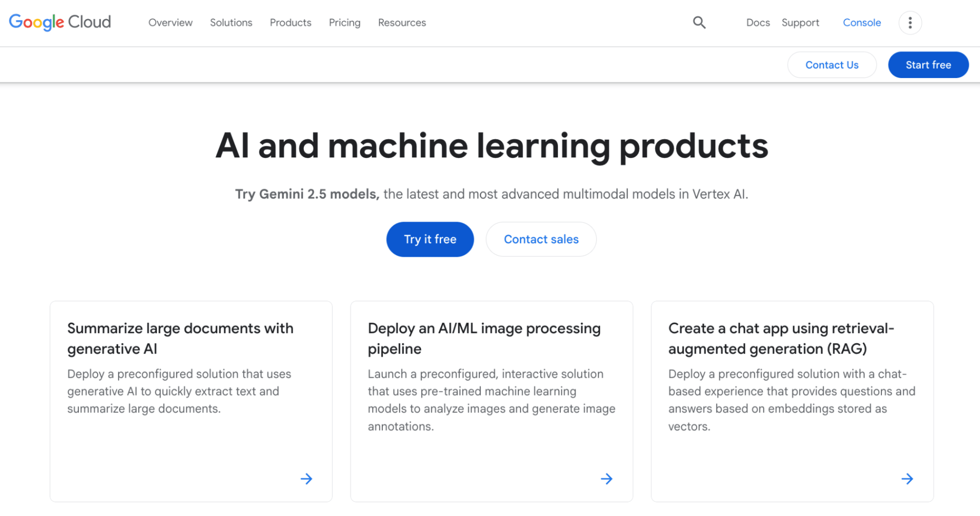
Task: Open the three-dot more options menu
Action: click(910, 23)
